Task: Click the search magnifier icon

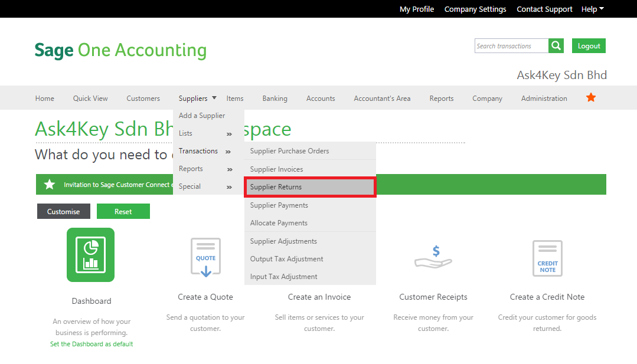Action: [556, 46]
